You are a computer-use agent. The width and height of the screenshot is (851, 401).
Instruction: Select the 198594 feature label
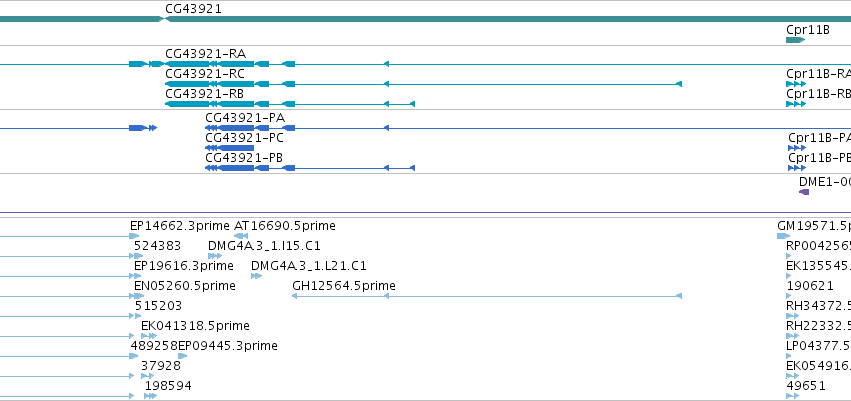click(x=168, y=386)
